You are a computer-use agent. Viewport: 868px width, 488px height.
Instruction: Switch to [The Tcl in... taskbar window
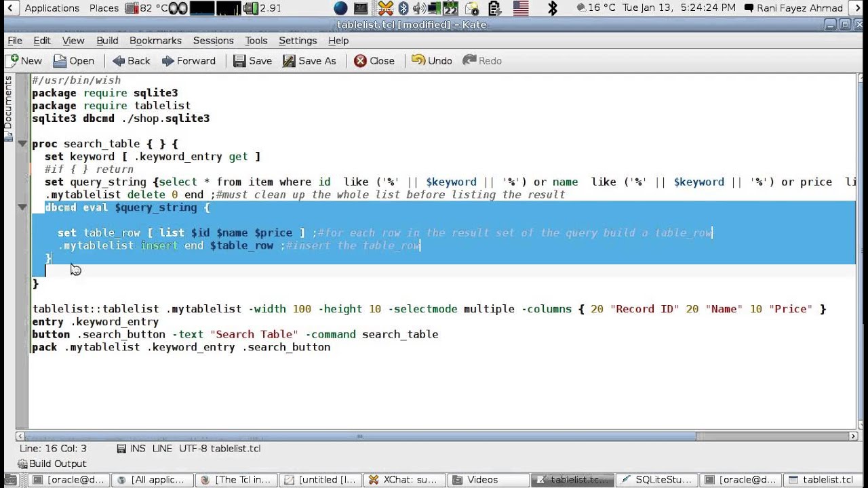236,480
